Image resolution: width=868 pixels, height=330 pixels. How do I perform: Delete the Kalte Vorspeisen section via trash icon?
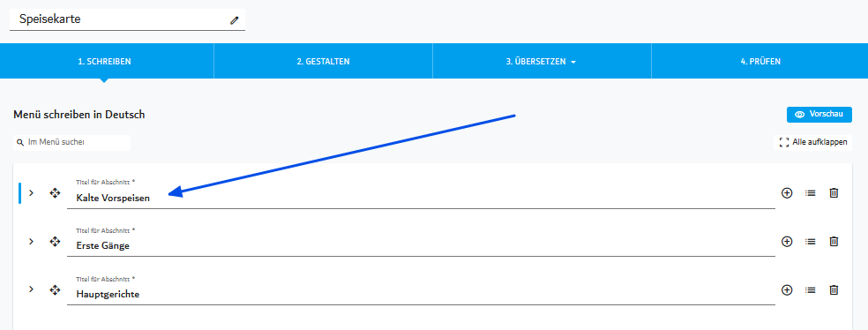(834, 192)
